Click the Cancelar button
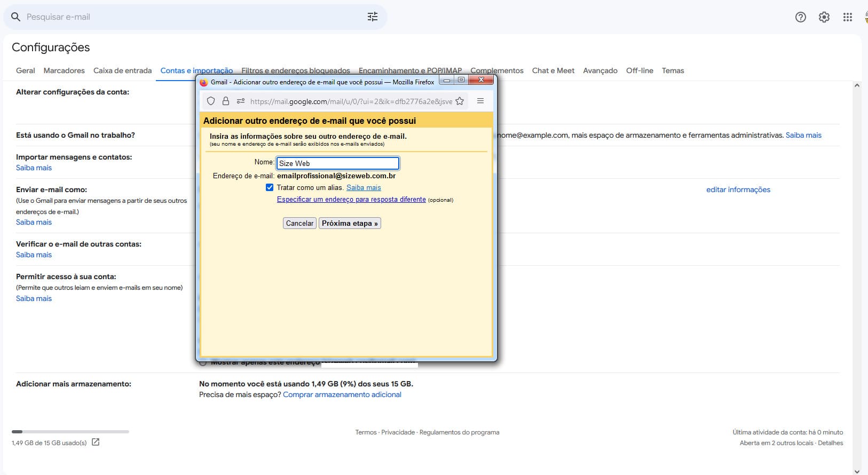The width and height of the screenshot is (868, 475). (x=299, y=223)
